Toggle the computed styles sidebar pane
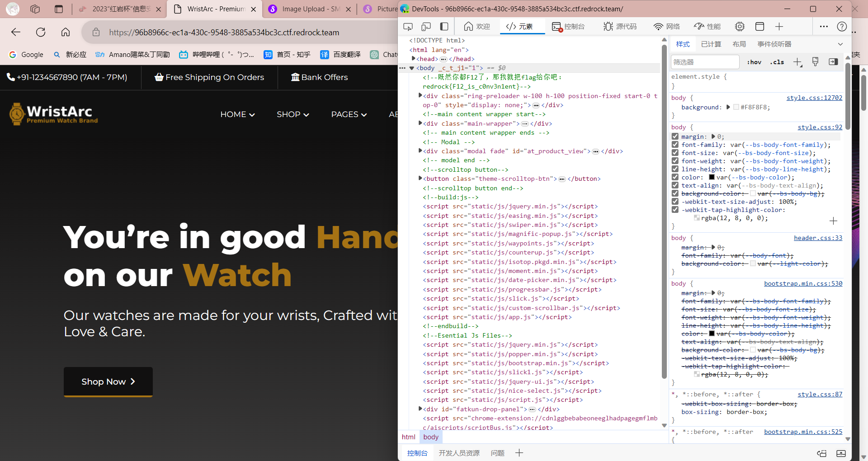 [x=833, y=62]
